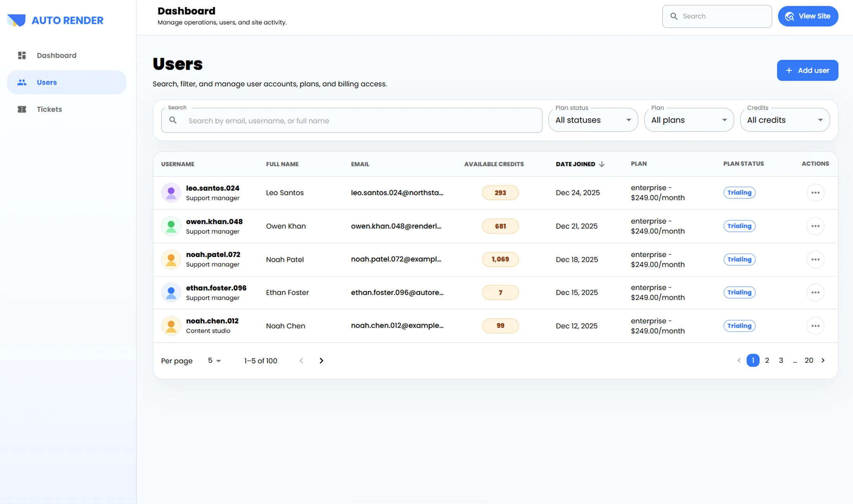Sort by Available Credits column header
This screenshot has width=853, height=504.
pos(494,164)
